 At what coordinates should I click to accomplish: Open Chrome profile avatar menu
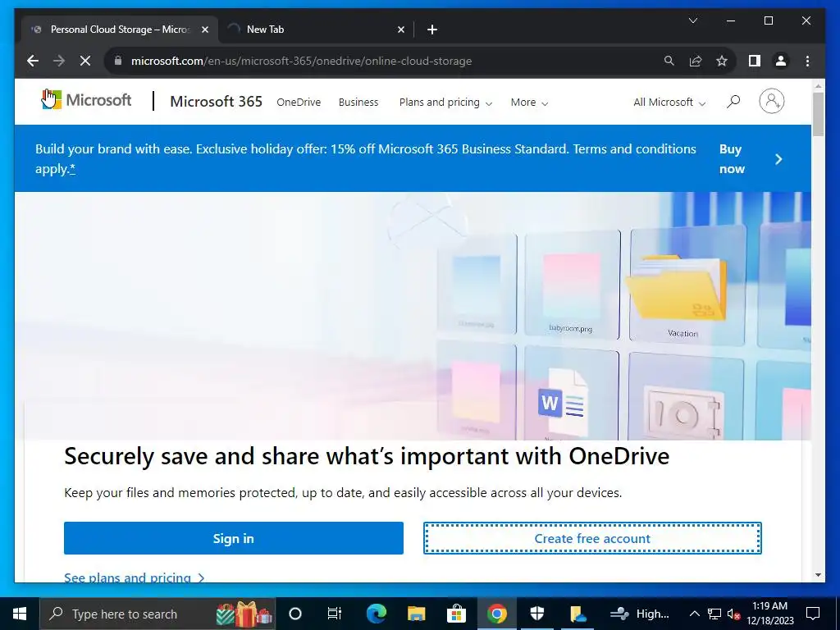[781, 61]
